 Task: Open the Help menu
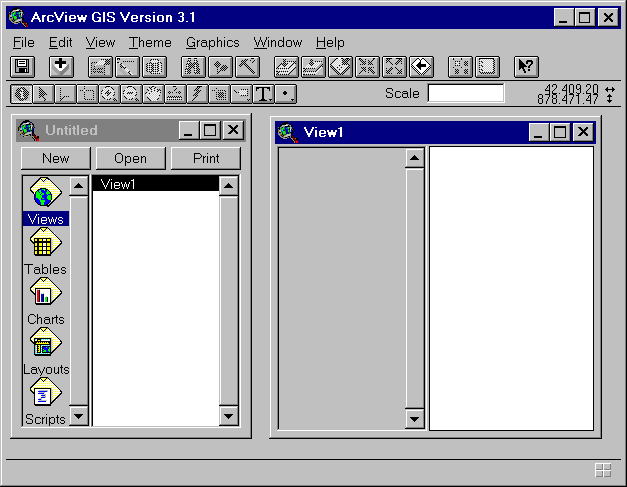pyautogui.click(x=330, y=42)
